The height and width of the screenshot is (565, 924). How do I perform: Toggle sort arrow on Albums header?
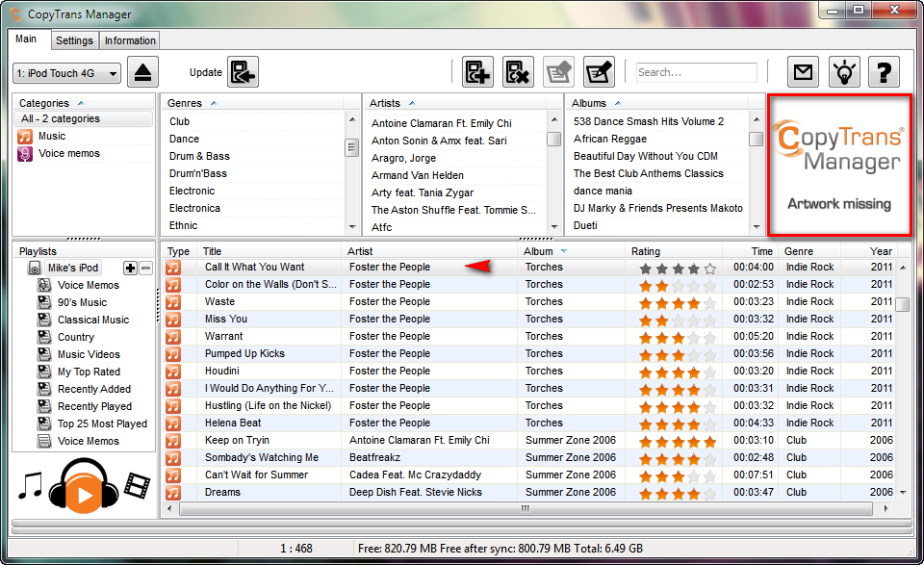(x=618, y=103)
